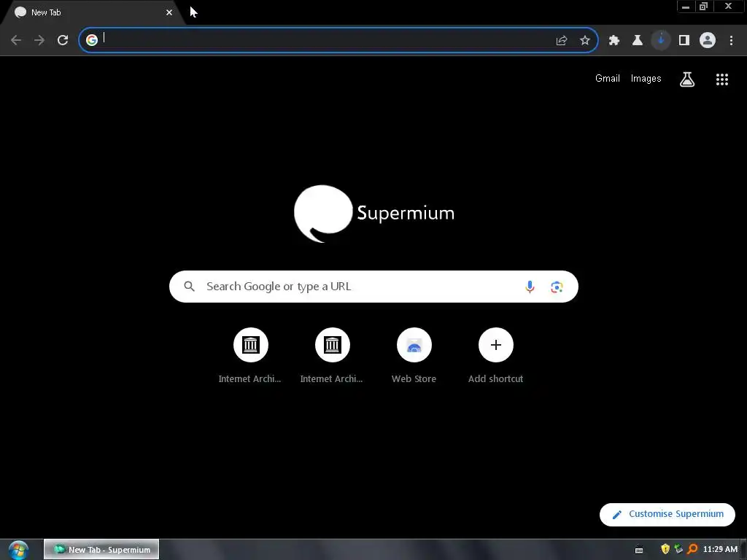Screen dimensions: 747x560
Task: Restore down the Supermium window
Action: [704, 7]
